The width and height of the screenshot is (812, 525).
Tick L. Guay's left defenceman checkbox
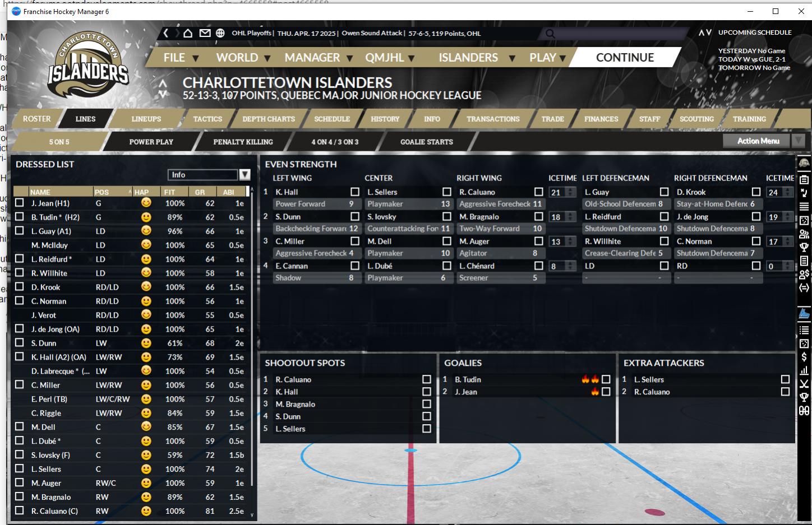pos(665,192)
